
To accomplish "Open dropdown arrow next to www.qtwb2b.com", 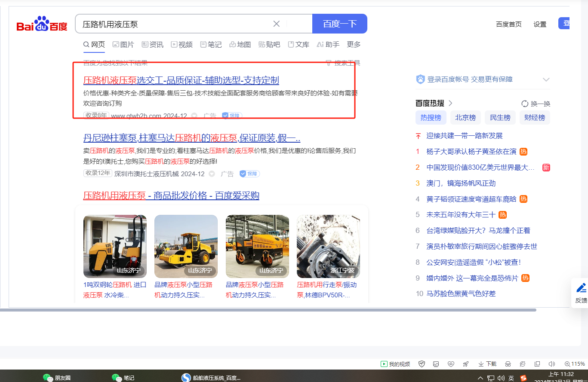I will click(x=194, y=116).
